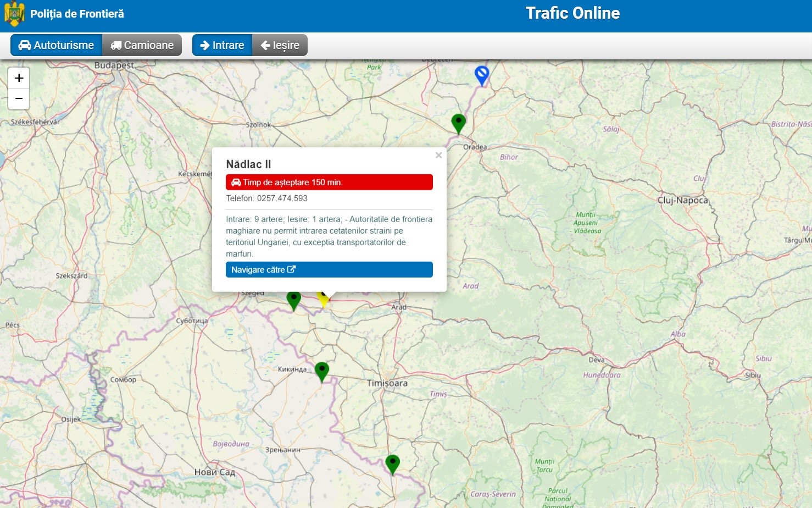The width and height of the screenshot is (812, 508).
Task: Click the Poliția de Frontieră coat of arms logo
Action: (14, 14)
